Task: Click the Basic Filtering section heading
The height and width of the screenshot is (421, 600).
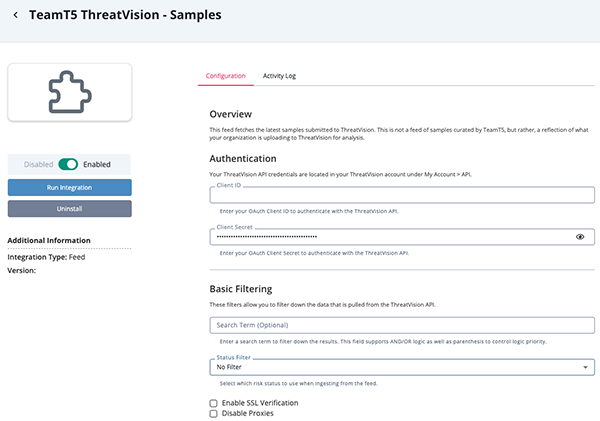Action: point(250,289)
